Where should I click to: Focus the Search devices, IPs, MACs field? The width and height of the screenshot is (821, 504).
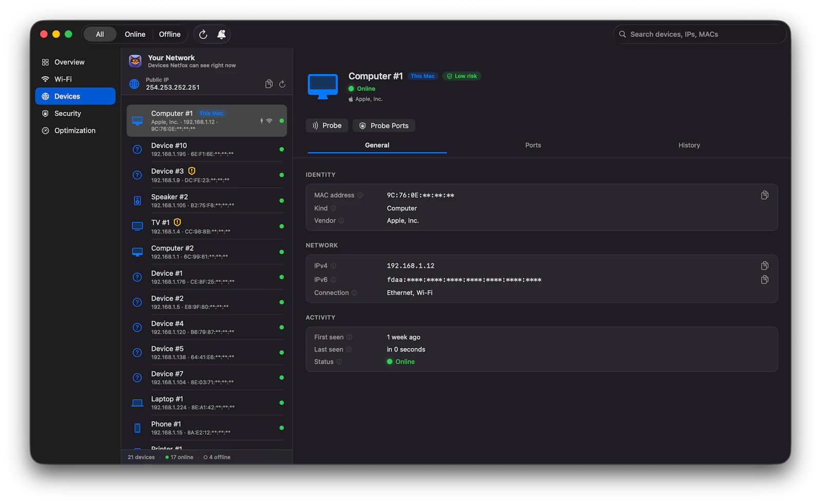pos(700,34)
